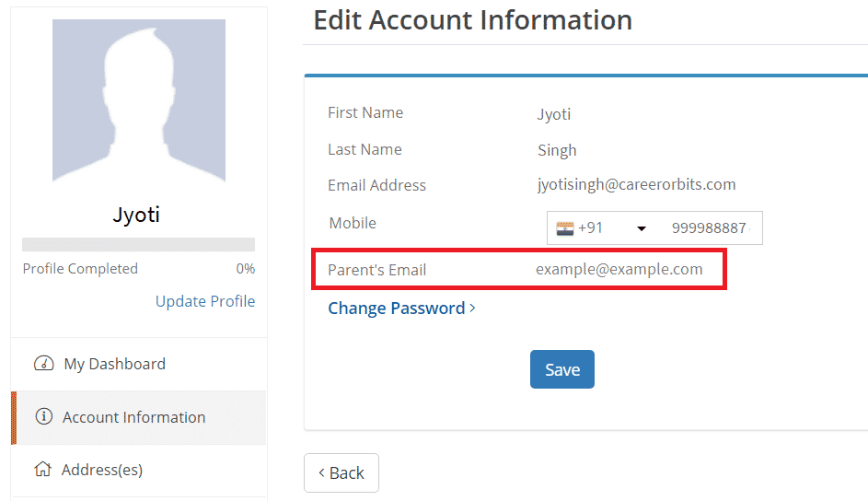Click the chevron next to Change Password
This screenshot has height=501, width=868.
(x=472, y=308)
